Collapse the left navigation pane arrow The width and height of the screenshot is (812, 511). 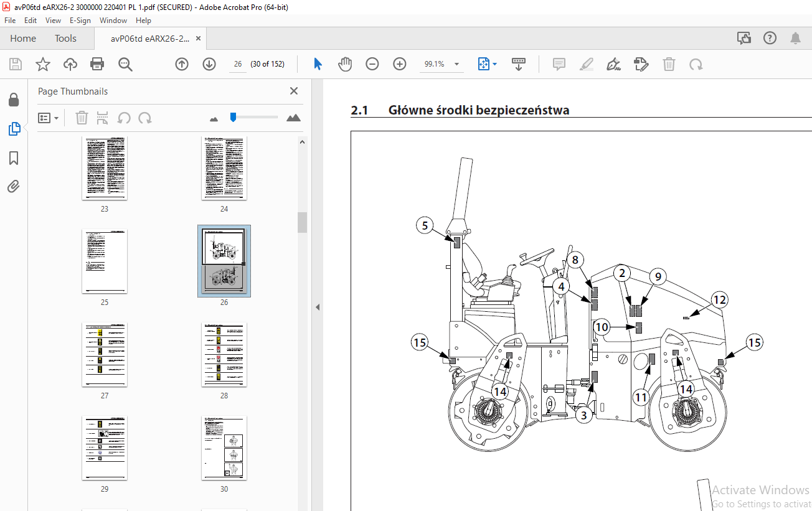coord(318,307)
